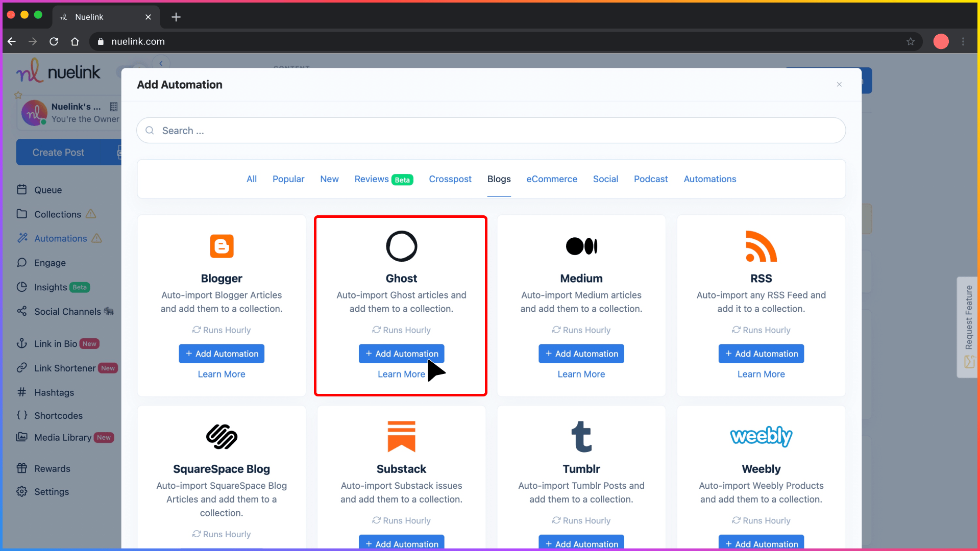Click the Tumblr t logo

(x=581, y=437)
